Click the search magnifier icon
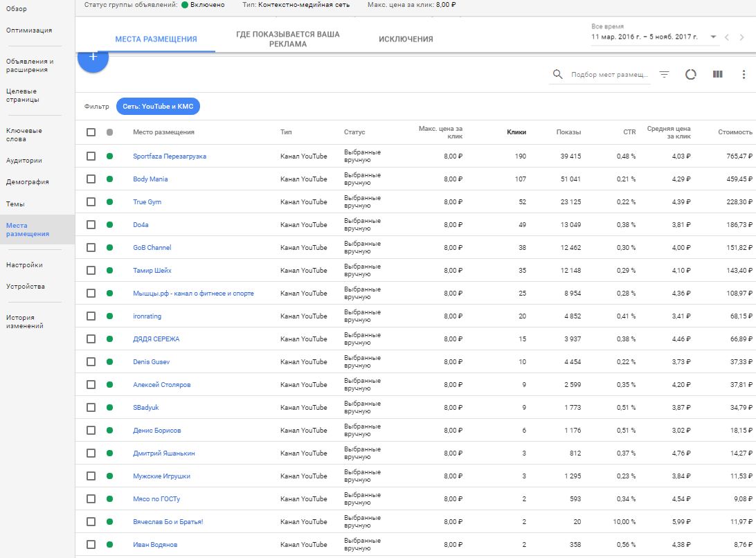Screen dimensions: 756x558 click(558, 74)
